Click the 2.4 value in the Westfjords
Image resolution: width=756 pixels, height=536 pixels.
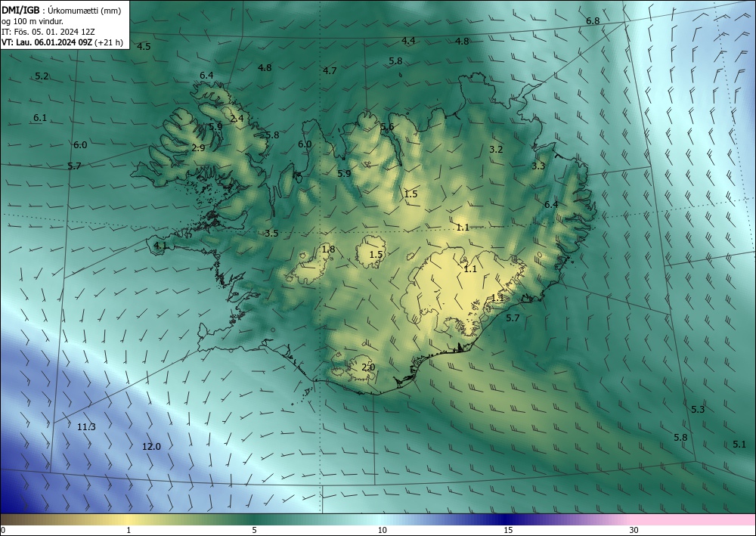click(237, 118)
